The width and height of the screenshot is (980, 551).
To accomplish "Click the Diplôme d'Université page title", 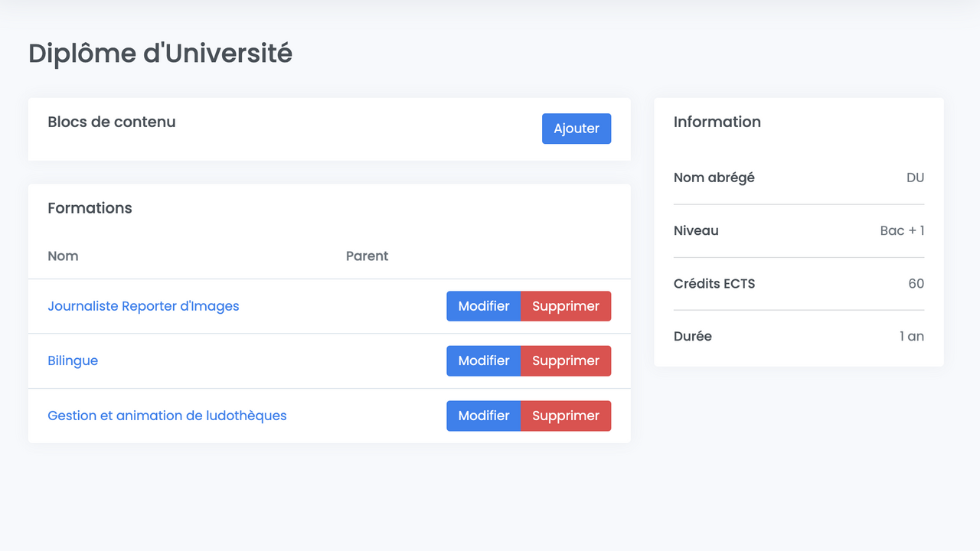I will pyautogui.click(x=160, y=54).
